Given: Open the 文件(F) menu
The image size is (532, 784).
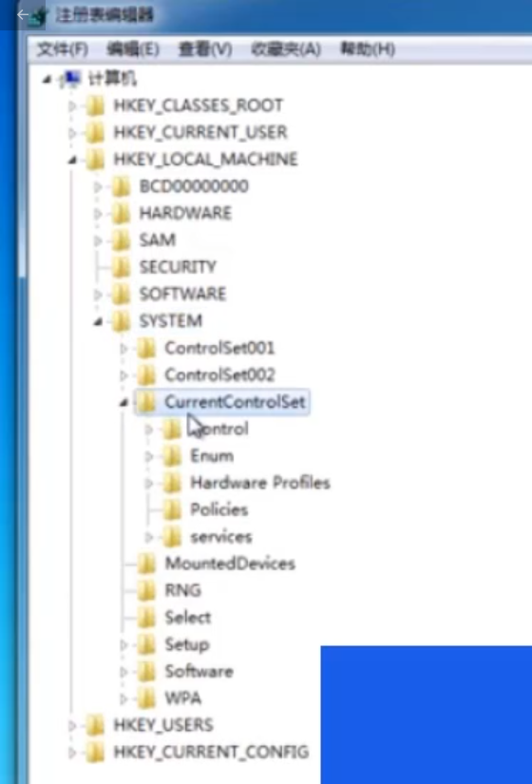Looking at the screenshot, I should 63,49.
